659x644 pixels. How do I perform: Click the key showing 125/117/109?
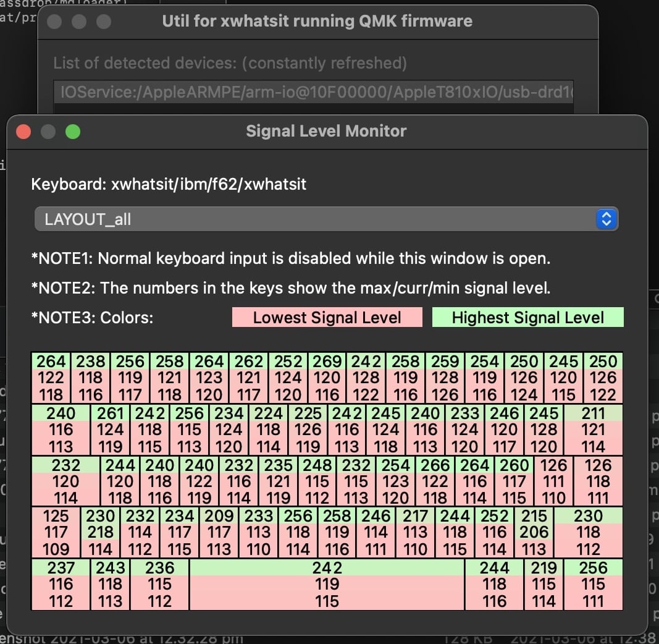[56, 532]
